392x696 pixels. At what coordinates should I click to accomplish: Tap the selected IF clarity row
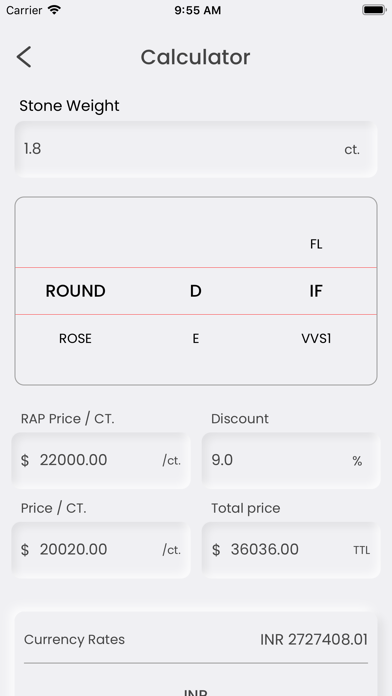(316, 291)
